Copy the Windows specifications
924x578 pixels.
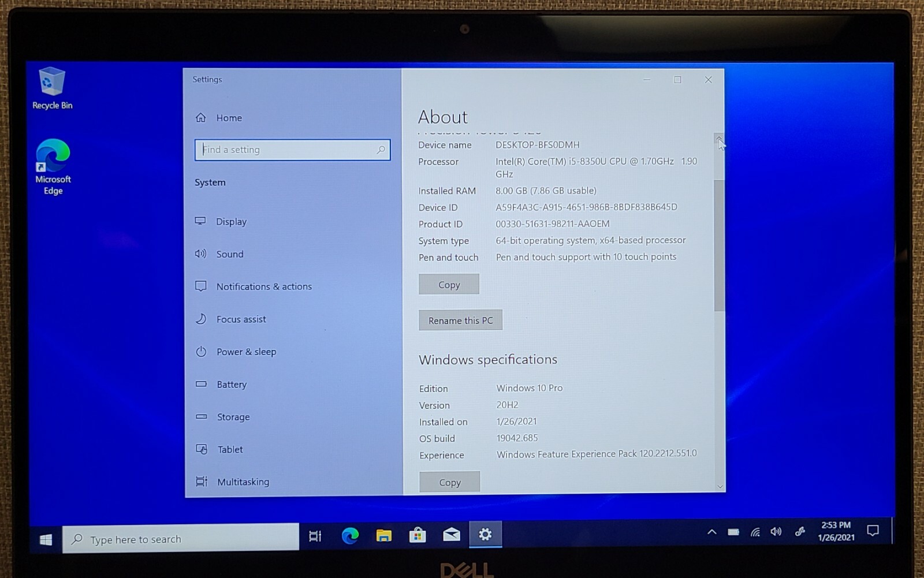pos(449,482)
